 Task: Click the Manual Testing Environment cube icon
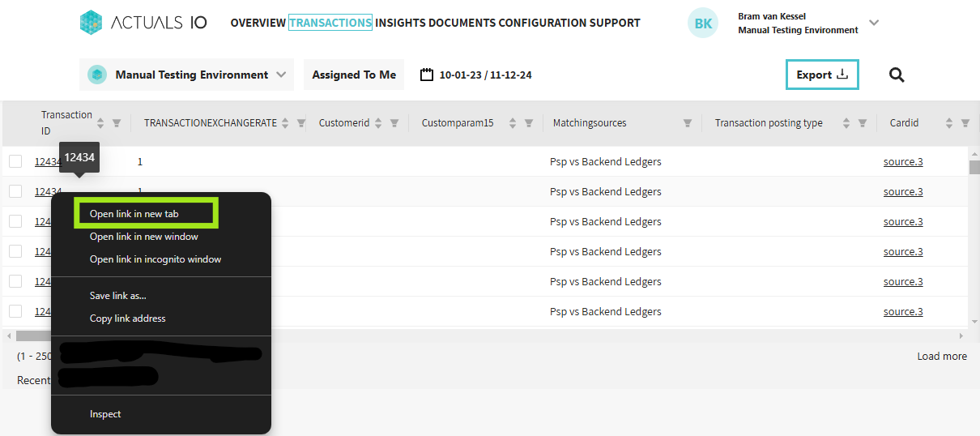pos(97,75)
